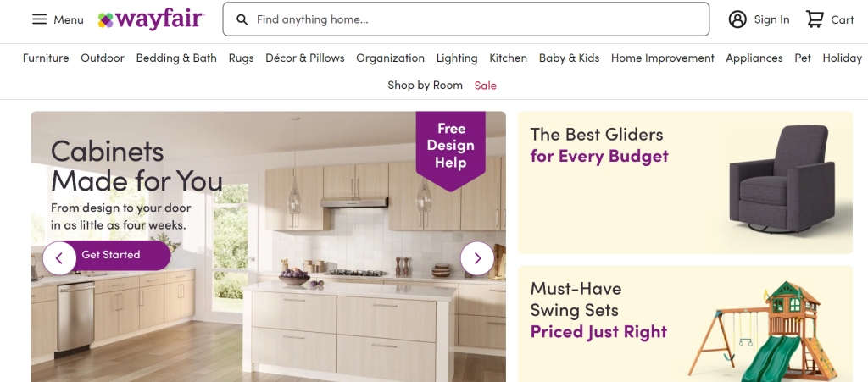Select the Baby & Kids category
The width and height of the screenshot is (868, 382).
point(569,58)
